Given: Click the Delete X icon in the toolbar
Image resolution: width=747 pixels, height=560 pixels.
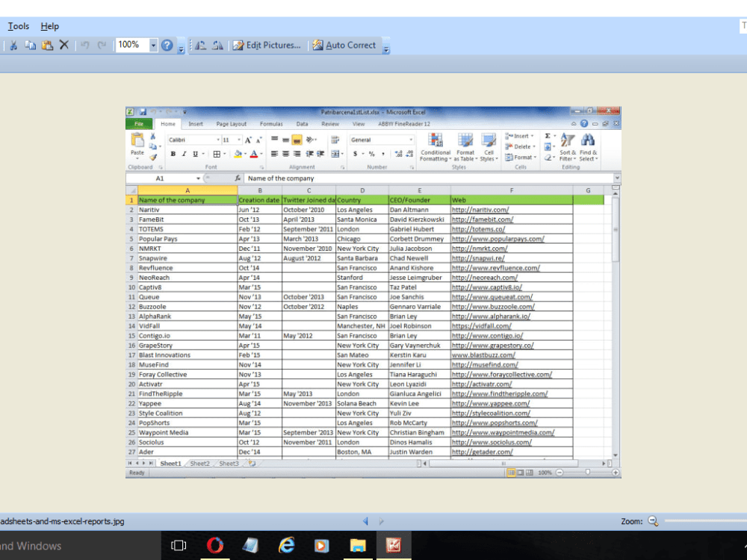Looking at the screenshot, I should pos(63,46).
